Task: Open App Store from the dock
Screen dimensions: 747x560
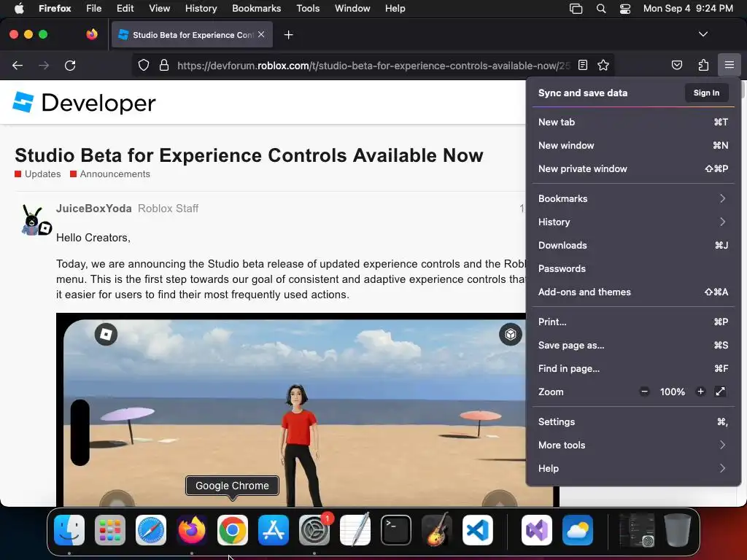Action: click(x=274, y=530)
